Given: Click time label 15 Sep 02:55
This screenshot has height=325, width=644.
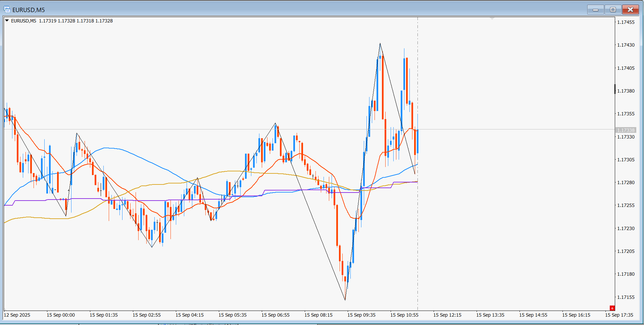Looking at the screenshot, I should pos(147,315).
